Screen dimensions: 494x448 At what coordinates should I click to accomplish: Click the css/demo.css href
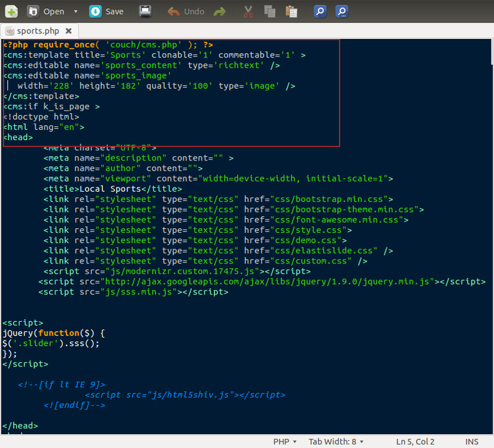tap(306, 240)
